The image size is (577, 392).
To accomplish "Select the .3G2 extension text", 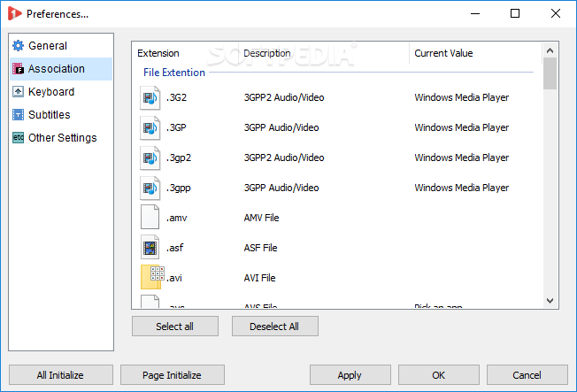I will tap(177, 97).
